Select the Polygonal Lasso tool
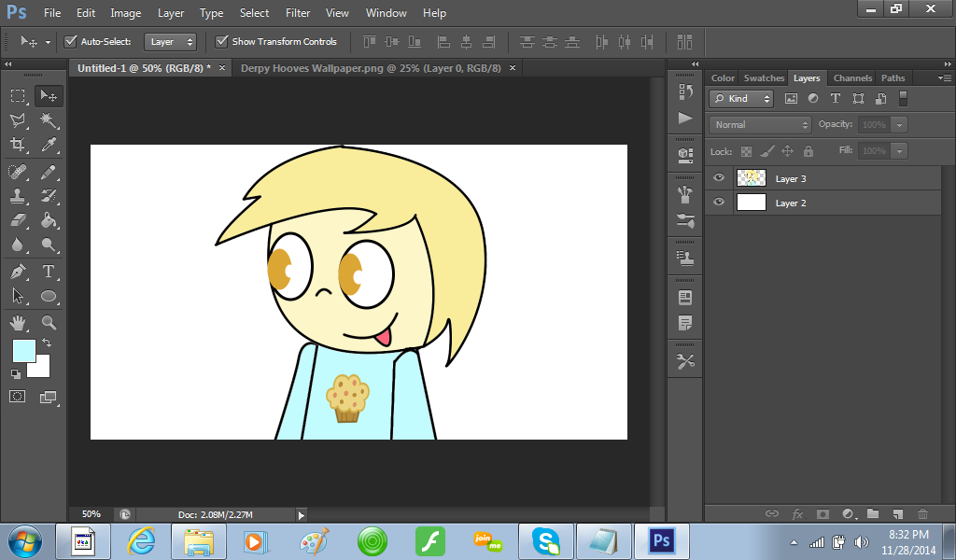Screen dimensions: 956x560 [x=18, y=120]
